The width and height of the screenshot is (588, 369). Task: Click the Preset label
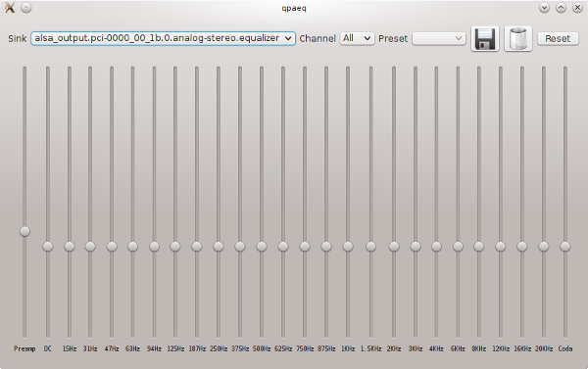pos(393,38)
